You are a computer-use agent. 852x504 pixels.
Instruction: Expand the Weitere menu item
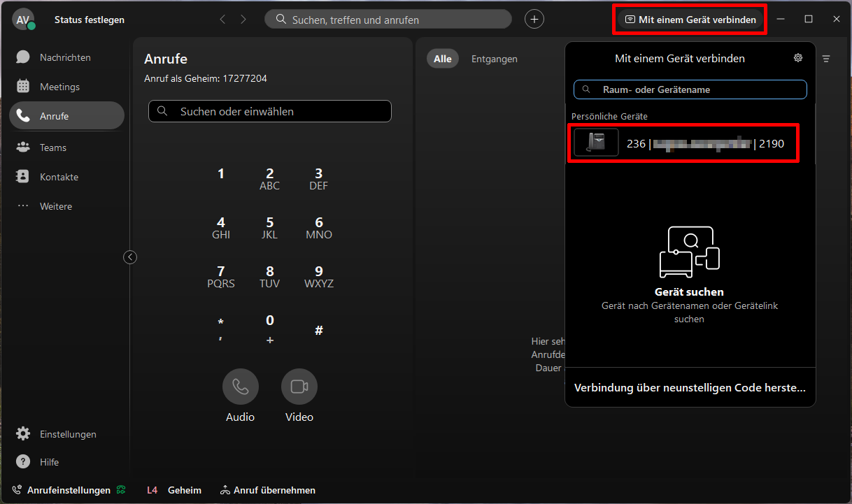pos(55,206)
